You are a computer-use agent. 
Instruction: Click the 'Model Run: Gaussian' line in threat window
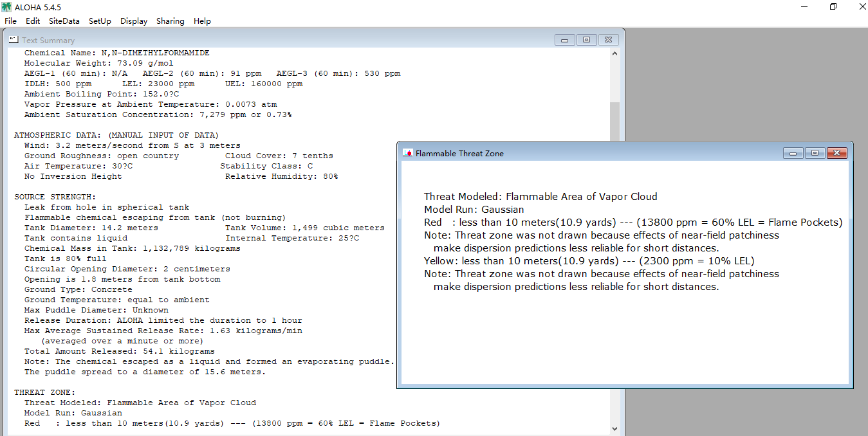coord(474,210)
